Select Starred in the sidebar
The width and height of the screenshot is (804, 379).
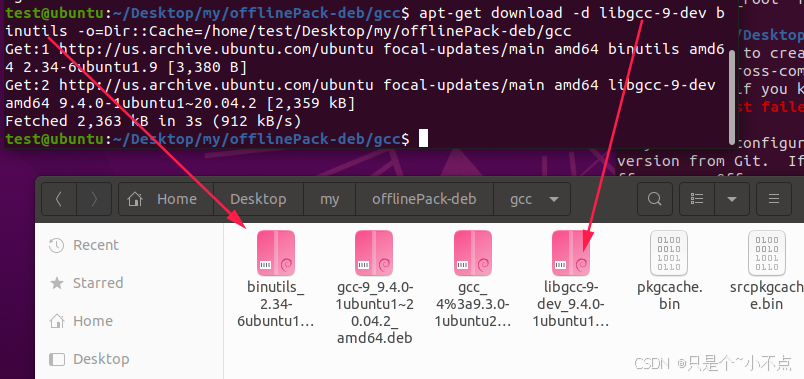click(130, 283)
